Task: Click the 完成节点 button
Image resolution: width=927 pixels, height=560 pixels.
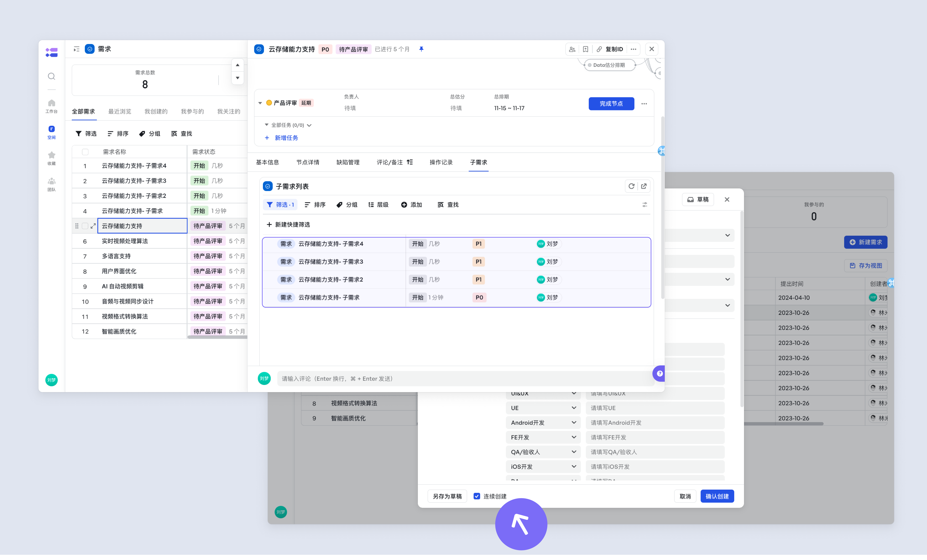Action: [x=611, y=104]
